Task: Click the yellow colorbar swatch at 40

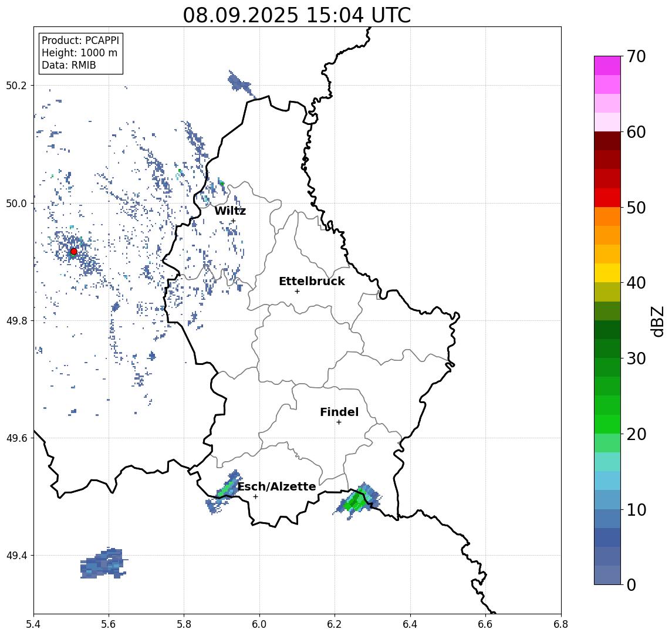Action: tap(607, 273)
